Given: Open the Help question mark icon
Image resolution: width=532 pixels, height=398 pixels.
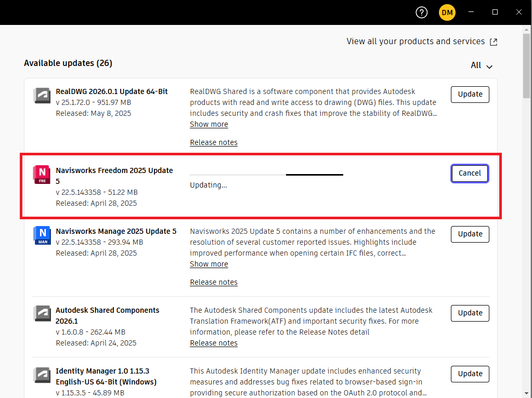Looking at the screenshot, I should (421, 12).
